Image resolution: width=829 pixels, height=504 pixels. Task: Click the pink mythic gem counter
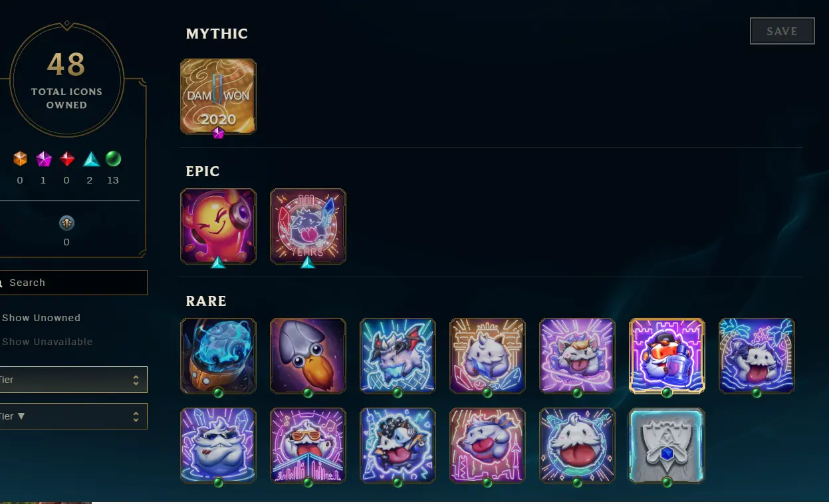tap(44, 160)
